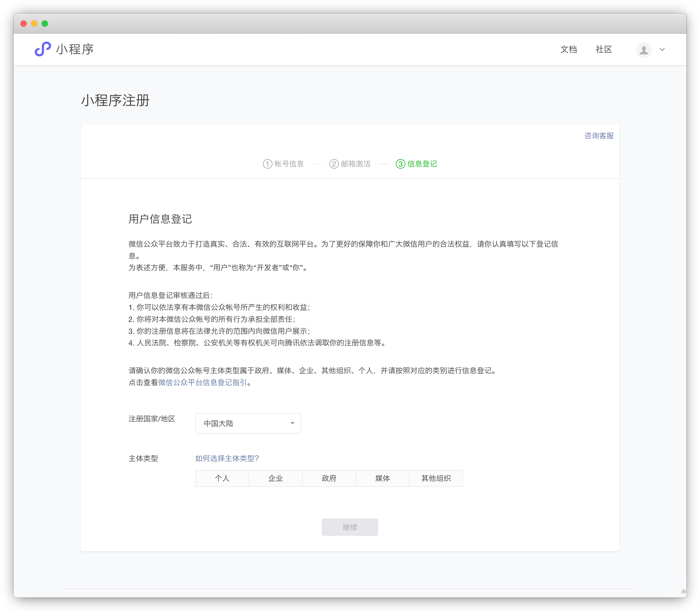Click the 注册国家/地区 field label
700x611 pixels.
pos(152,419)
